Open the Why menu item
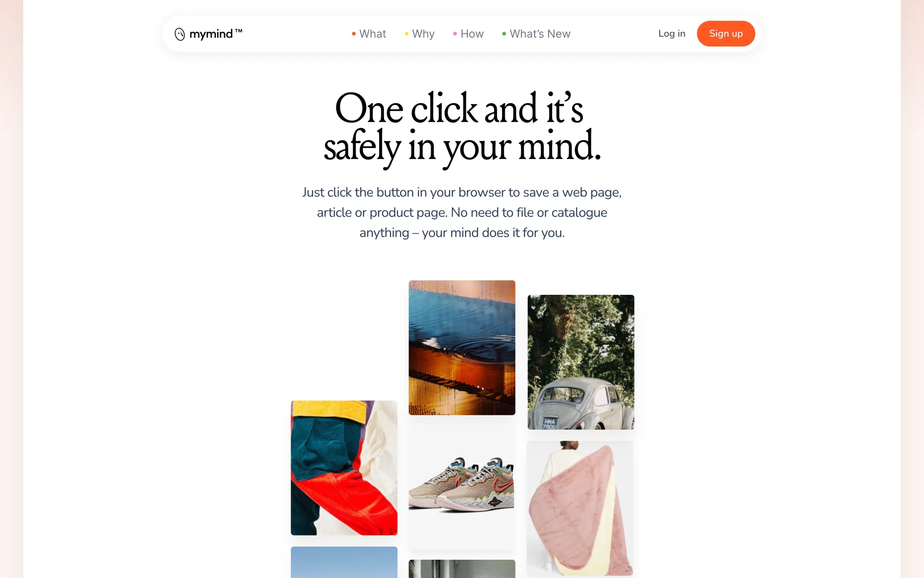Screen dimensions: 924x578 423,34
